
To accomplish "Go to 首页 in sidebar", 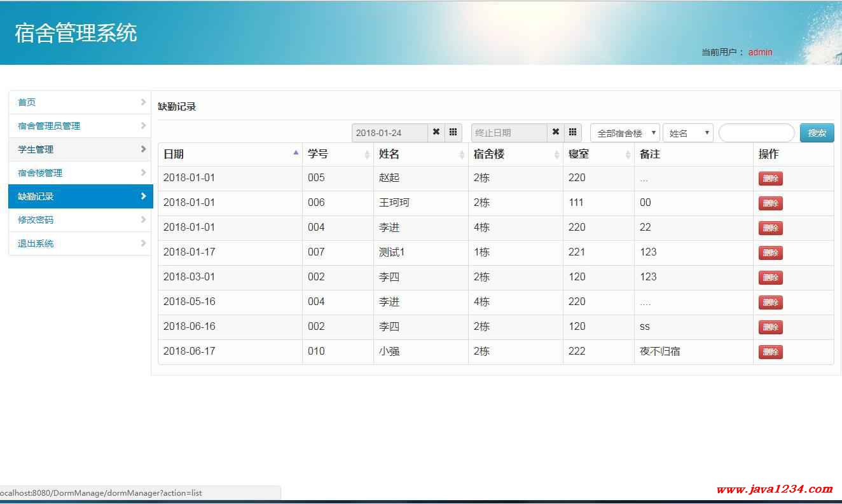I will click(80, 102).
